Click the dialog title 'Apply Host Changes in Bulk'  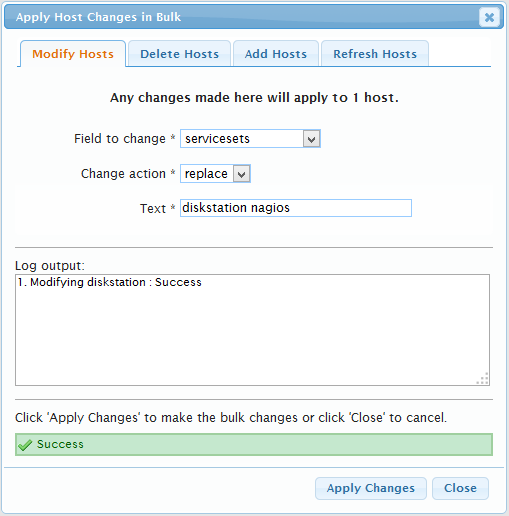[98, 17]
